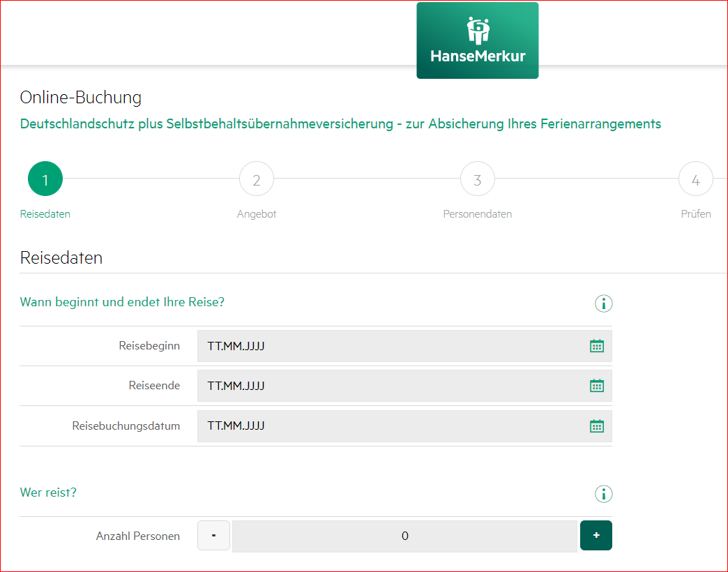Click the 'Personendaten' step label

pyautogui.click(x=478, y=214)
